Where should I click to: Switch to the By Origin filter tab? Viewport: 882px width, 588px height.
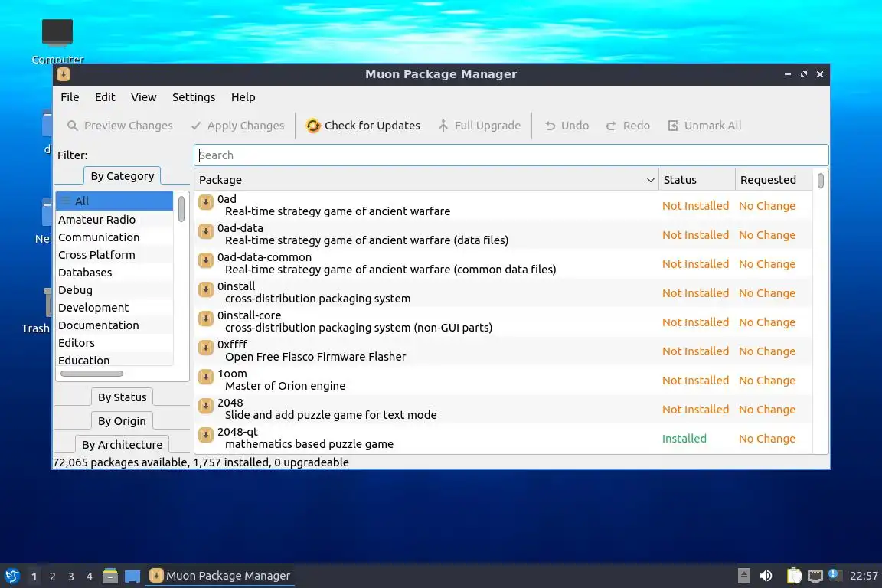click(122, 421)
